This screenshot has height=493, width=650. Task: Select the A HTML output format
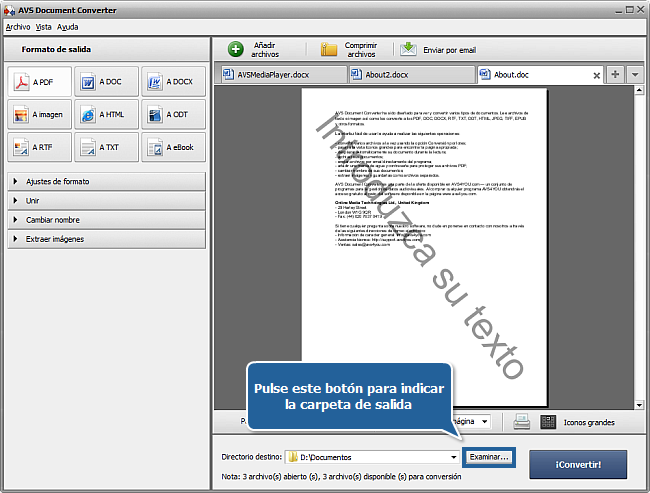(107, 114)
